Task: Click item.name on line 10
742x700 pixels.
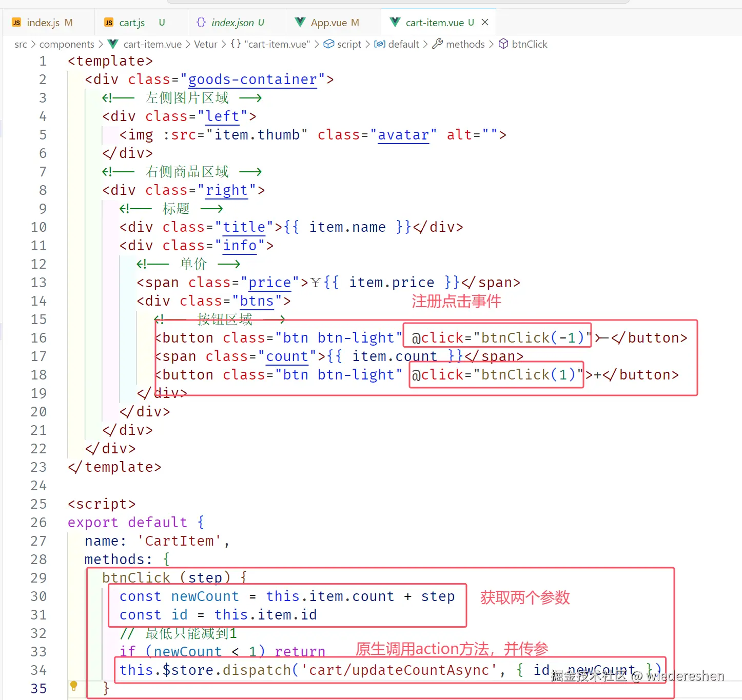Action: click(347, 227)
